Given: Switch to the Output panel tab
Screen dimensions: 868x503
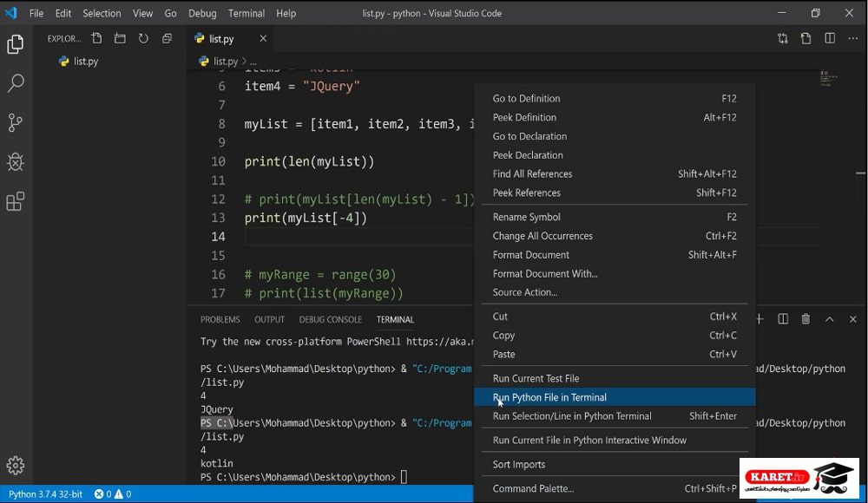Looking at the screenshot, I should pyautogui.click(x=270, y=320).
